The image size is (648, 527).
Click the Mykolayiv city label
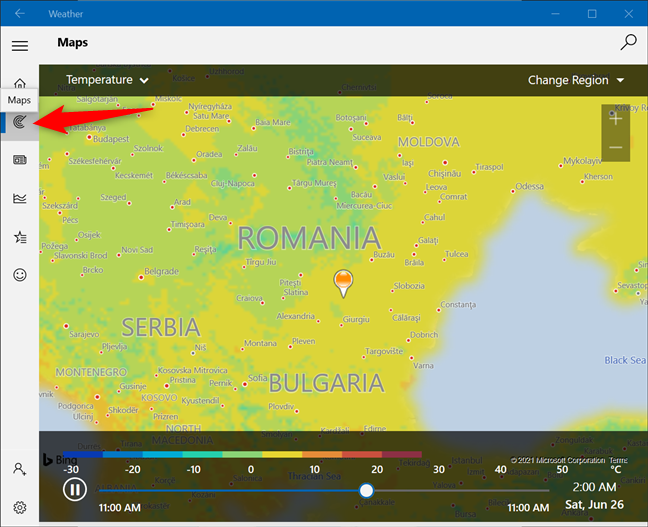(583, 161)
